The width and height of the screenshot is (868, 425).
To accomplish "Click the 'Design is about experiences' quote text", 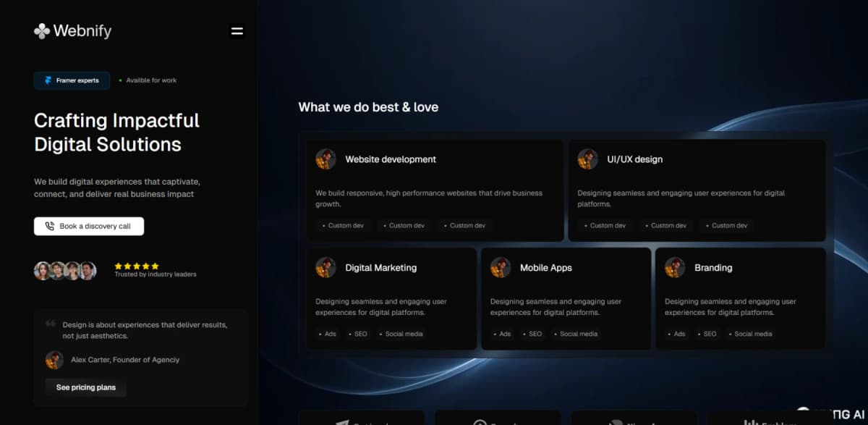I will click(x=145, y=330).
